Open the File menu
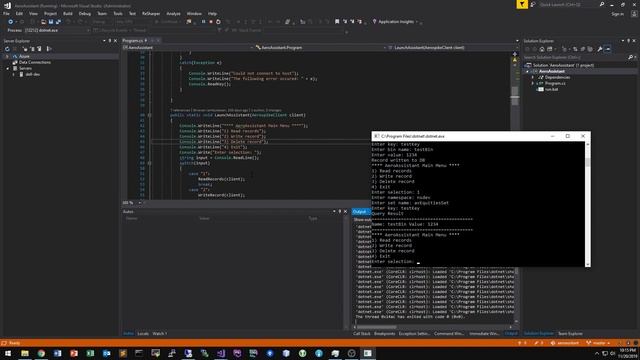The image size is (640, 360). pyautogui.click(x=6, y=13)
